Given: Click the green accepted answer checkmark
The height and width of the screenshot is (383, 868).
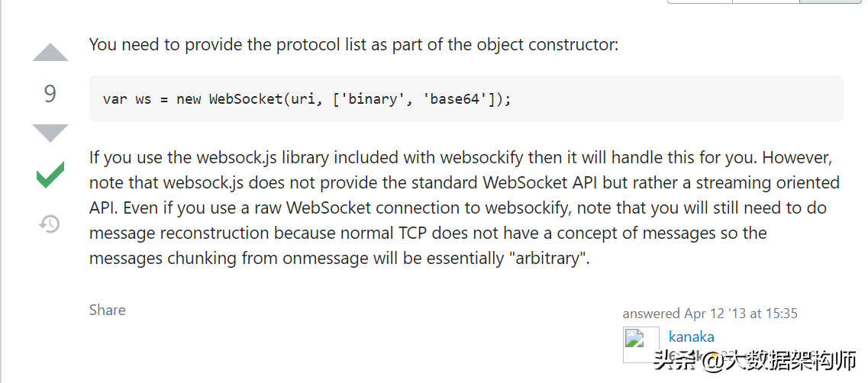Looking at the screenshot, I should pyautogui.click(x=50, y=175).
